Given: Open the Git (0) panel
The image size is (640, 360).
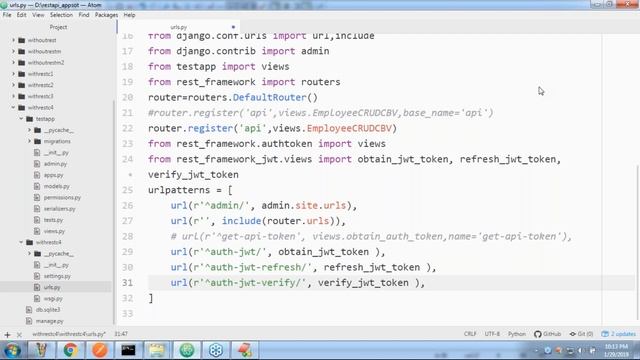Looking at the screenshot, I should (581, 334).
